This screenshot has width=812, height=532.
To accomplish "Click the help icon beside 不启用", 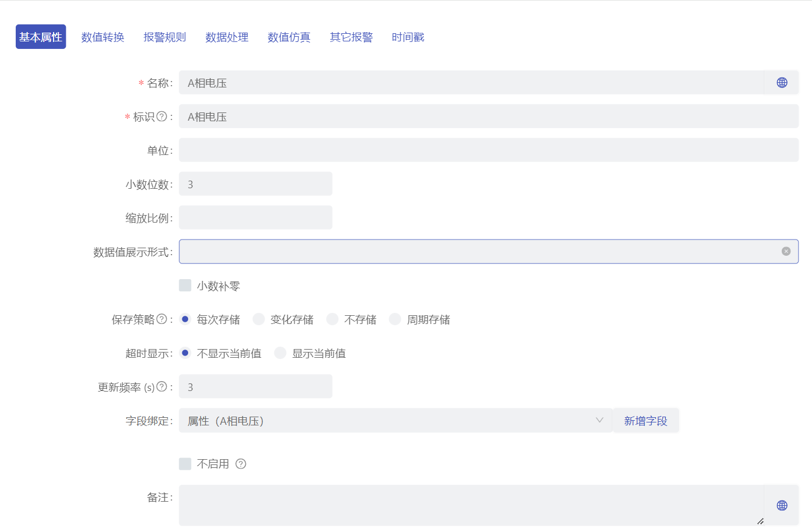I will click(241, 464).
